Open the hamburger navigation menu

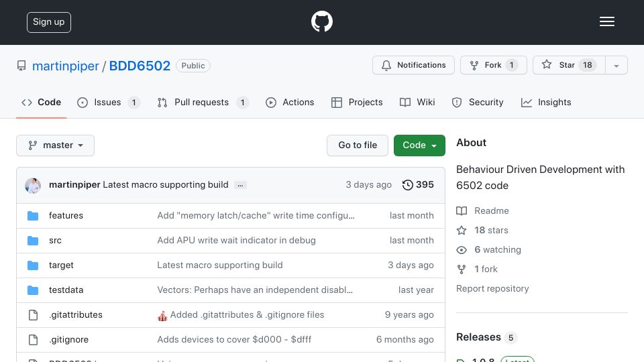tap(606, 21)
